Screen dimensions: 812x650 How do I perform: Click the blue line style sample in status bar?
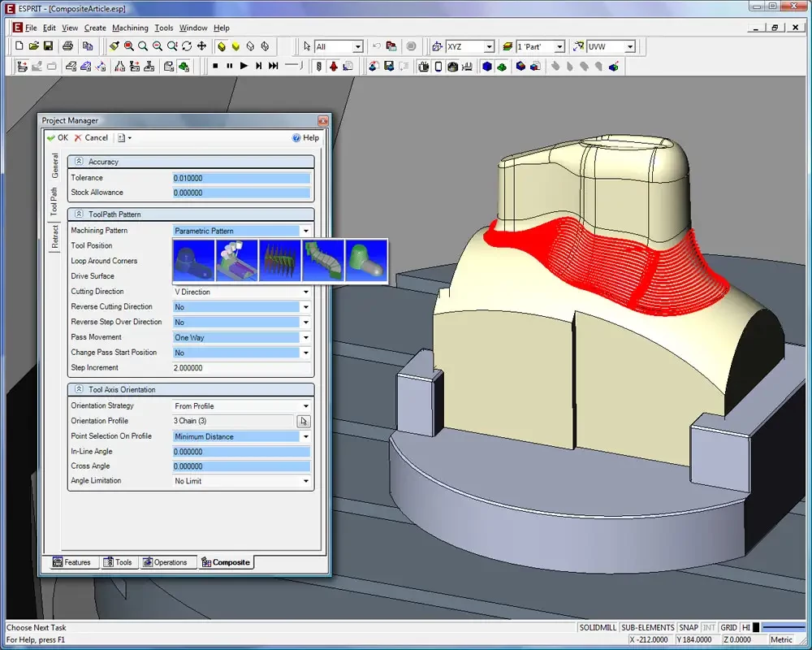pyautogui.click(x=784, y=628)
